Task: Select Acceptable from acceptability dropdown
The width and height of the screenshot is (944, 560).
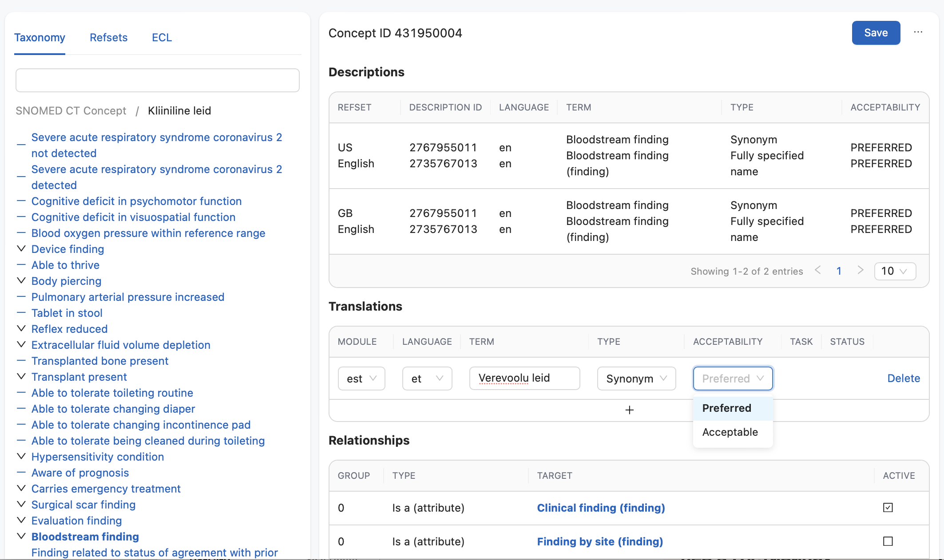Action: point(730,432)
